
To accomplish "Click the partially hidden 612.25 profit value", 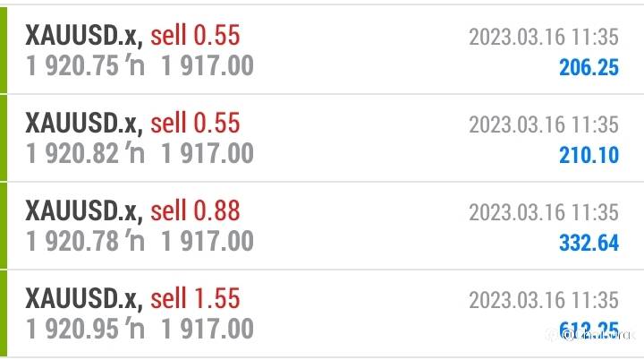I will [x=589, y=330].
